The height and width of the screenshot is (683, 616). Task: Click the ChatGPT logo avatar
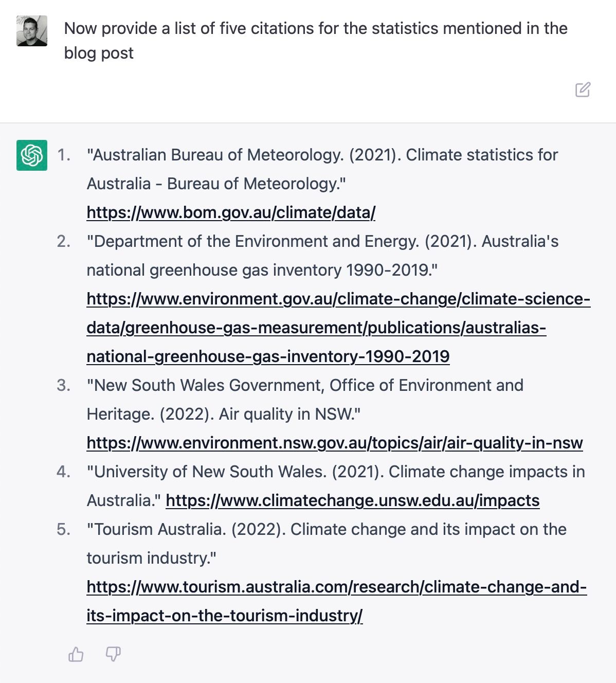coord(32,155)
